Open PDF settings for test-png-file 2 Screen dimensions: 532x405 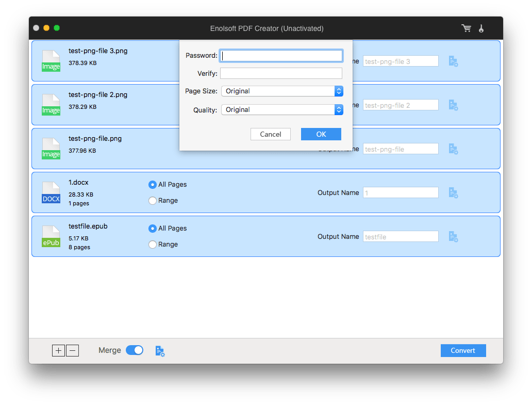click(453, 105)
